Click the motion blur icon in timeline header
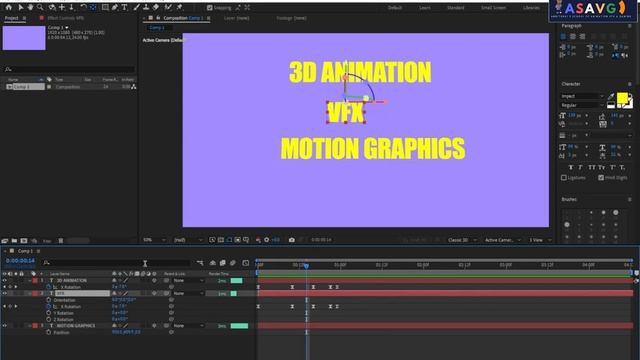 tap(233, 263)
